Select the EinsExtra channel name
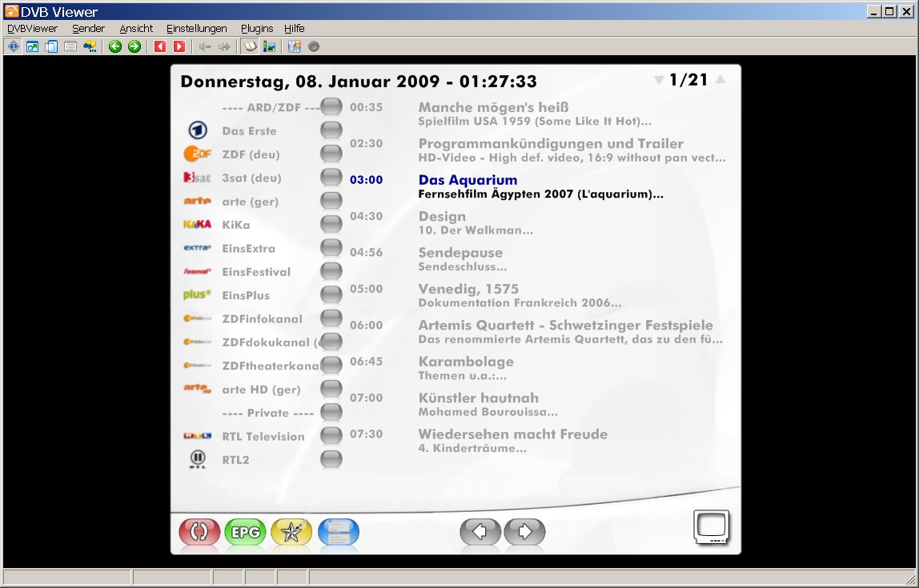This screenshot has height=588, width=919. pos(248,248)
